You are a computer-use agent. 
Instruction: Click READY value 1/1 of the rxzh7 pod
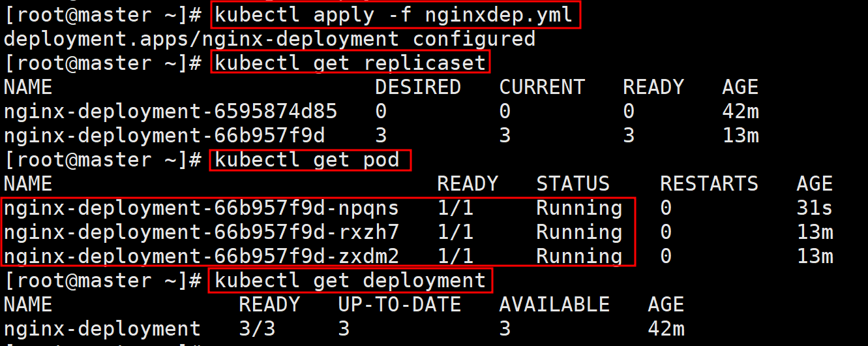[x=455, y=232]
